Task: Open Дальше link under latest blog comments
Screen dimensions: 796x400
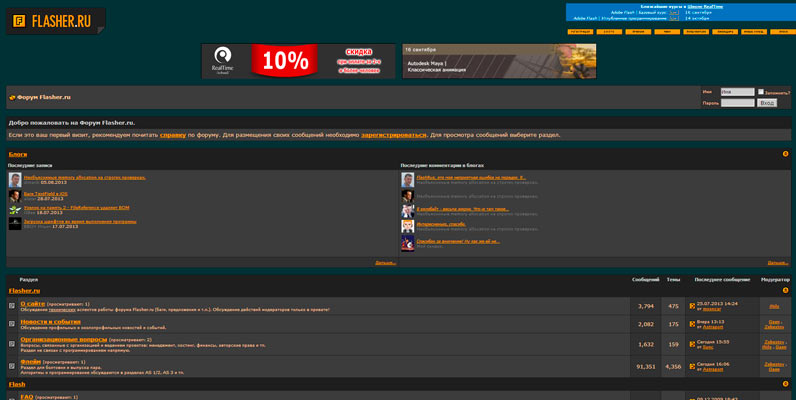Action: (778, 262)
